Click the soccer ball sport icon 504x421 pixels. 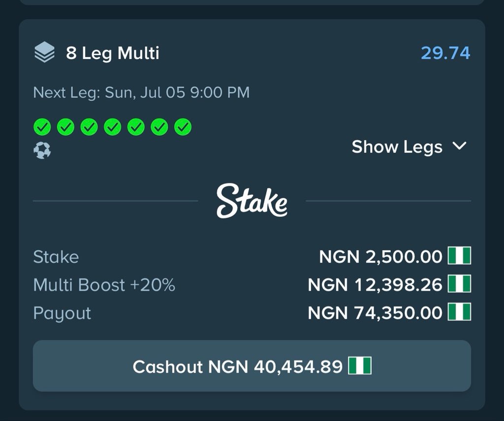[x=42, y=150]
